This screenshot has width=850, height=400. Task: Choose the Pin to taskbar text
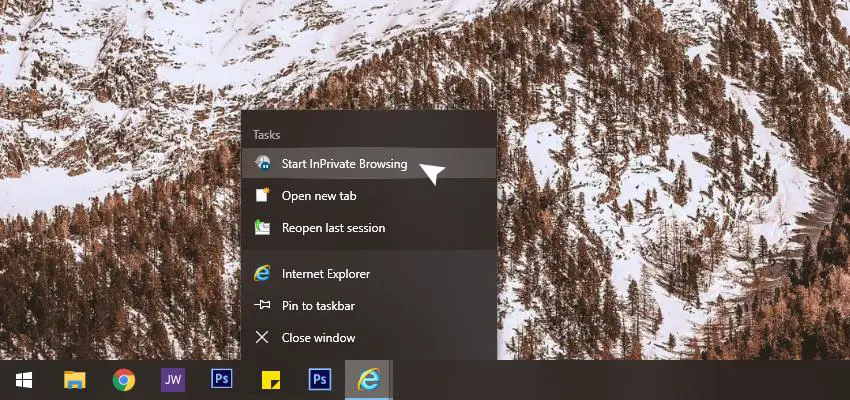[x=318, y=306]
